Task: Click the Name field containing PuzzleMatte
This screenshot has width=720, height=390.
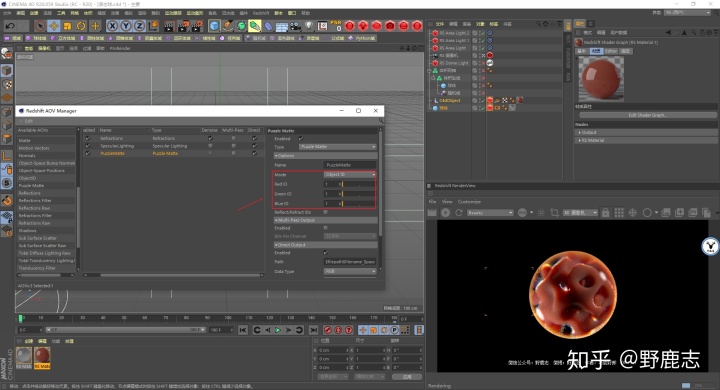Action: (x=350, y=164)
